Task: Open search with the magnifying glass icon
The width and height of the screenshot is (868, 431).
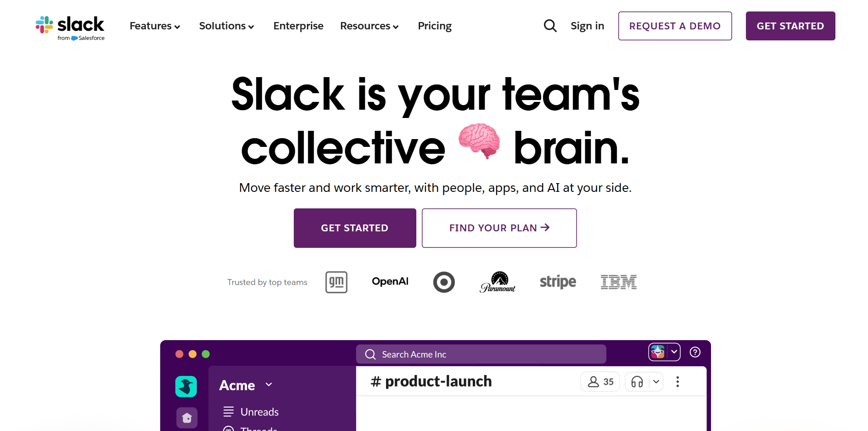Action: [x=550, y=26]
